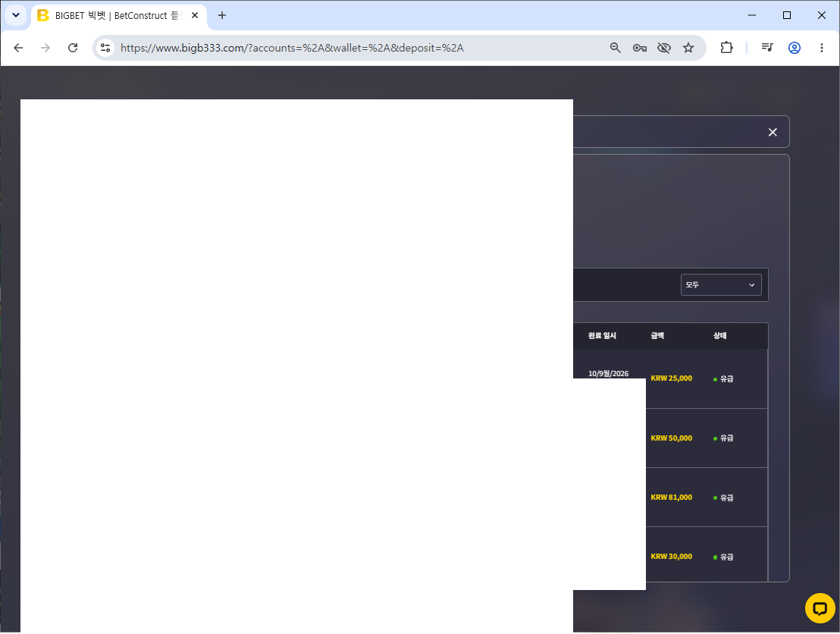The width and height of the screenshot is (840, 634).
Task: Open the extensions puzzle icon
Action: [x=726, y=48]
